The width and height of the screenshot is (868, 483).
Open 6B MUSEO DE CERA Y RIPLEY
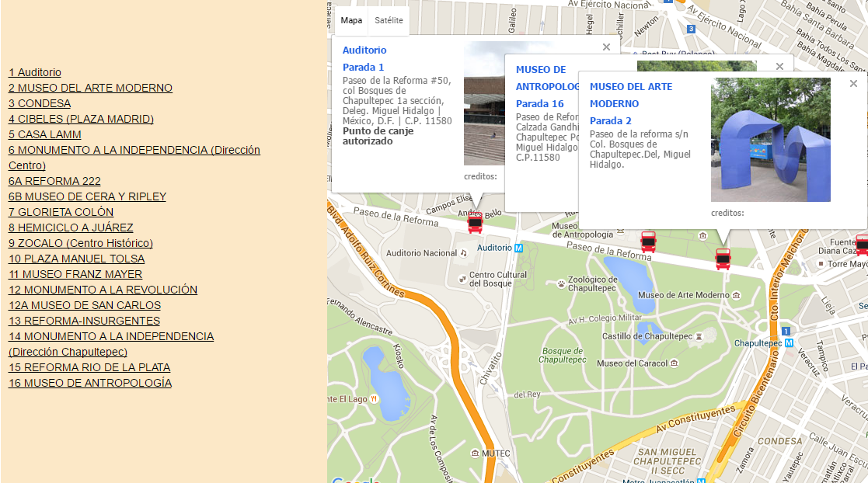[x=87, y=196]
